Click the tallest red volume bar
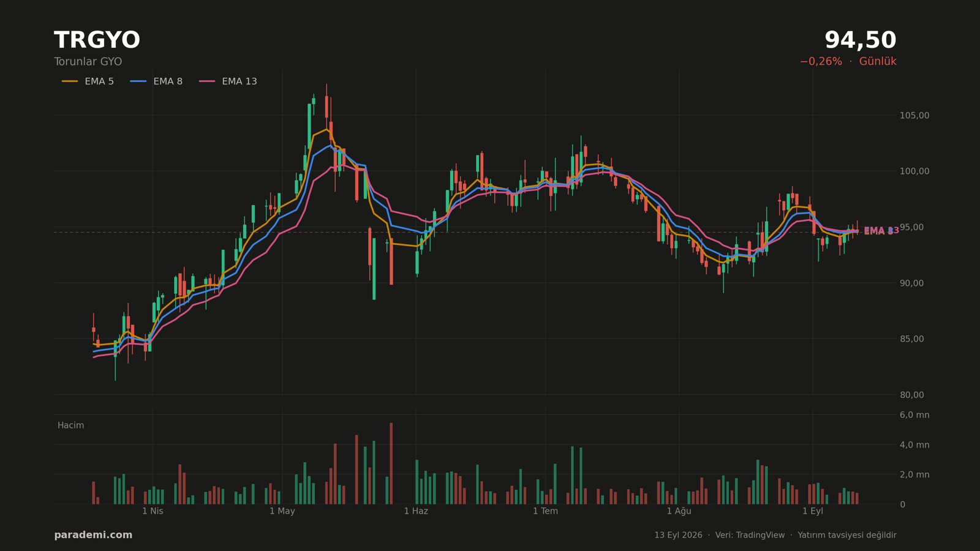The width and height of the screenshot is (980, 551). pos(391,463)
